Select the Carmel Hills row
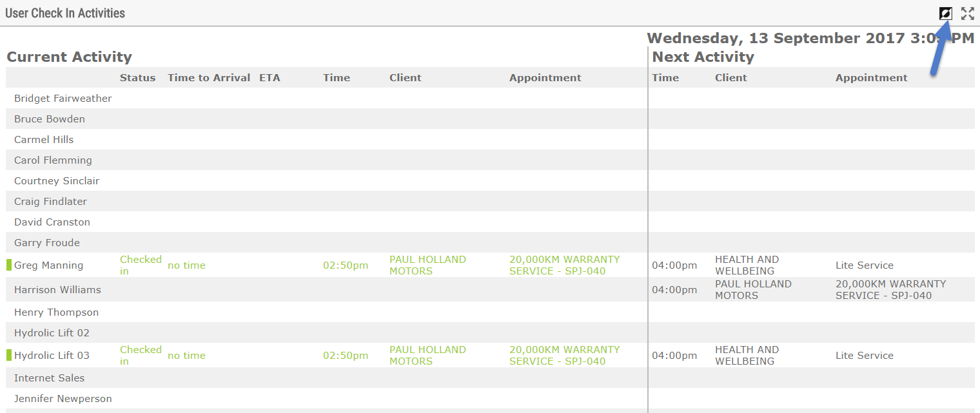 (44, 140)
